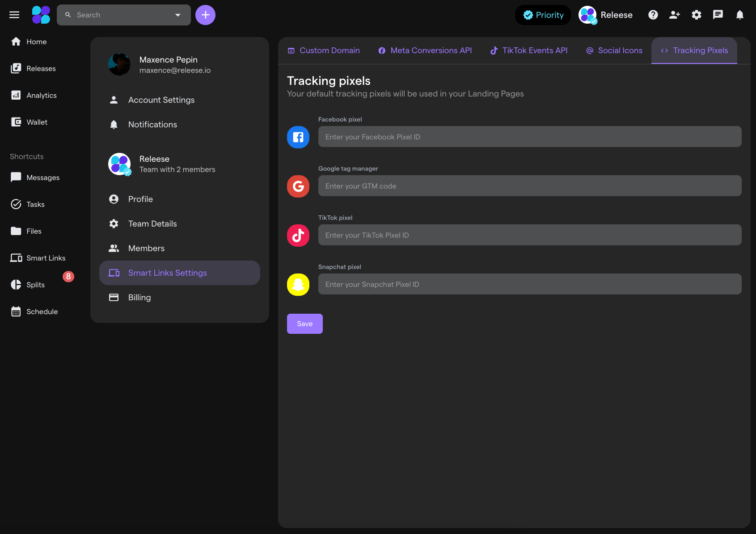The width and height of the screenshot is (756, 534).
Task: Open the hamburger menu icon
Action: (x=14, y=15)
